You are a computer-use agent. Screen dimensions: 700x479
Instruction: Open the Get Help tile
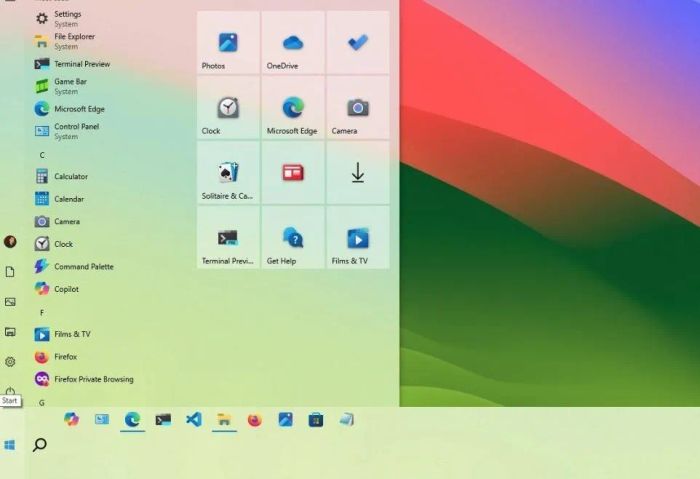[x=293, y=237]
